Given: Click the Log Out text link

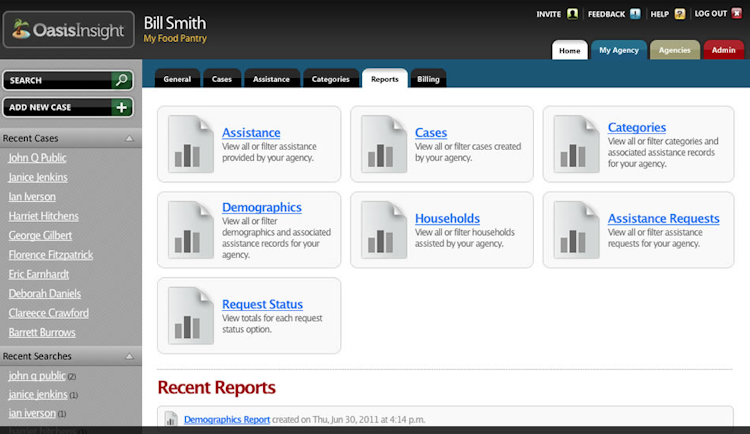Looking at the screenshot, I should pos(710,14).
